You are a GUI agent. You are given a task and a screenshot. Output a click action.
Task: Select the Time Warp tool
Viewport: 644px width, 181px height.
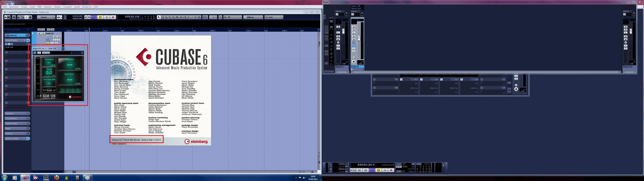click(x=185, y=17)
